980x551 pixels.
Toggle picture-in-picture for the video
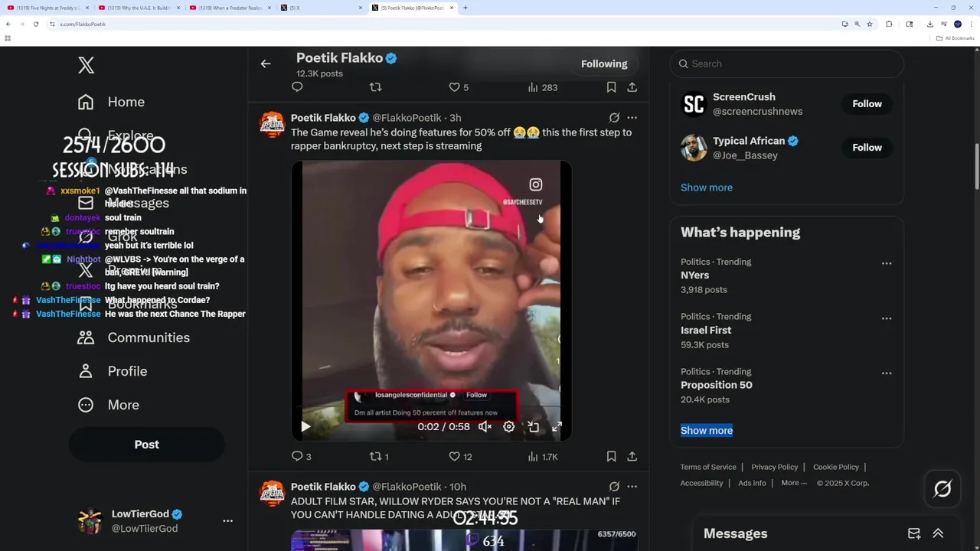pyautogui.click(x=534, y=427)
